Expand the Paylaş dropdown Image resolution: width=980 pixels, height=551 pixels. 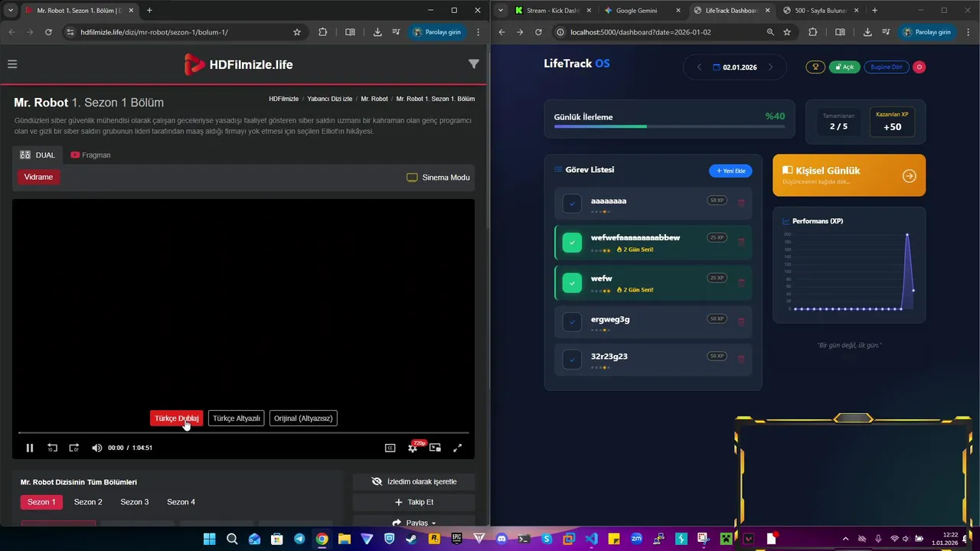click(413, 522)
